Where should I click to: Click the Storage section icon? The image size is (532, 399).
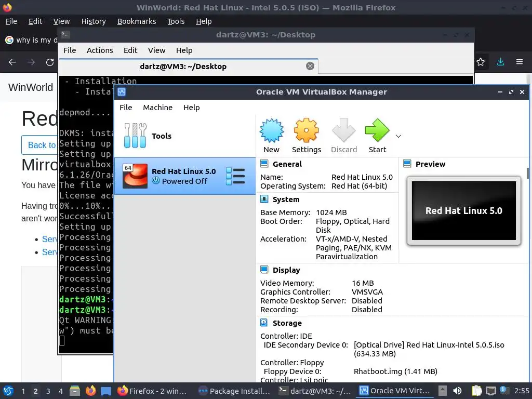(264, 323)
